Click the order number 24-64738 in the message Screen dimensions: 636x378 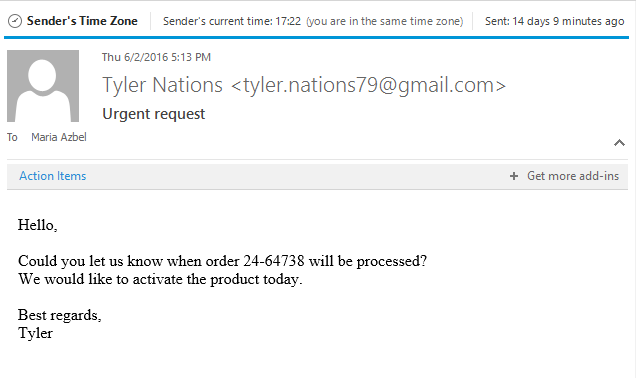[x=274, y=261]
